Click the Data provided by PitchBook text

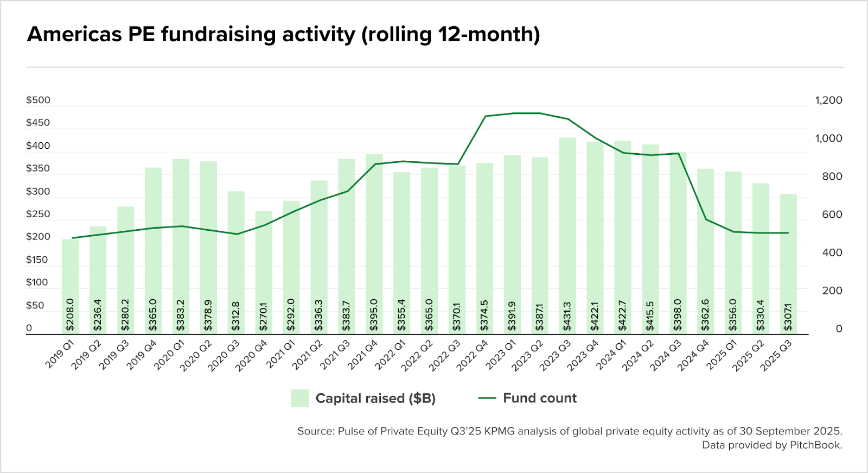tap(772, 445)
